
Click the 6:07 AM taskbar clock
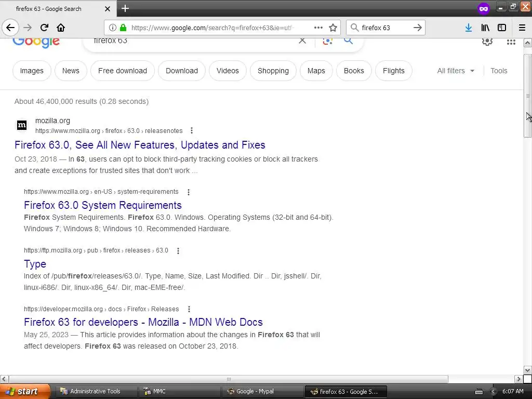click(513, 392)
